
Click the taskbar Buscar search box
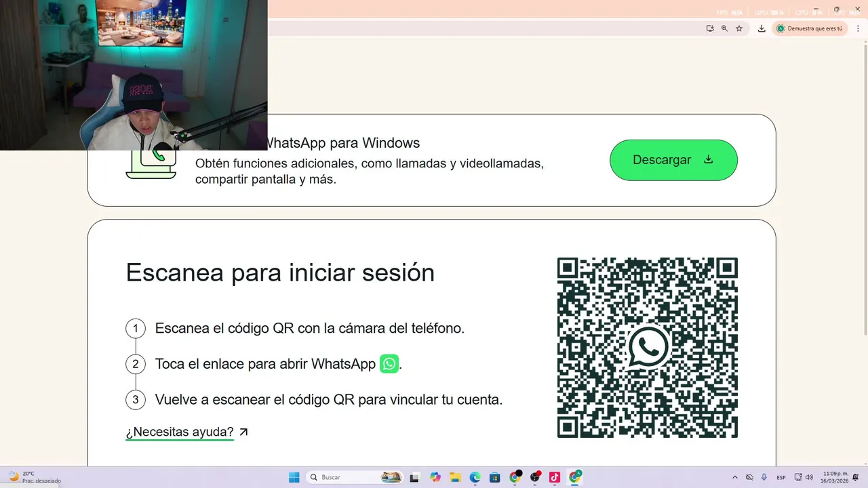(355, 477)
